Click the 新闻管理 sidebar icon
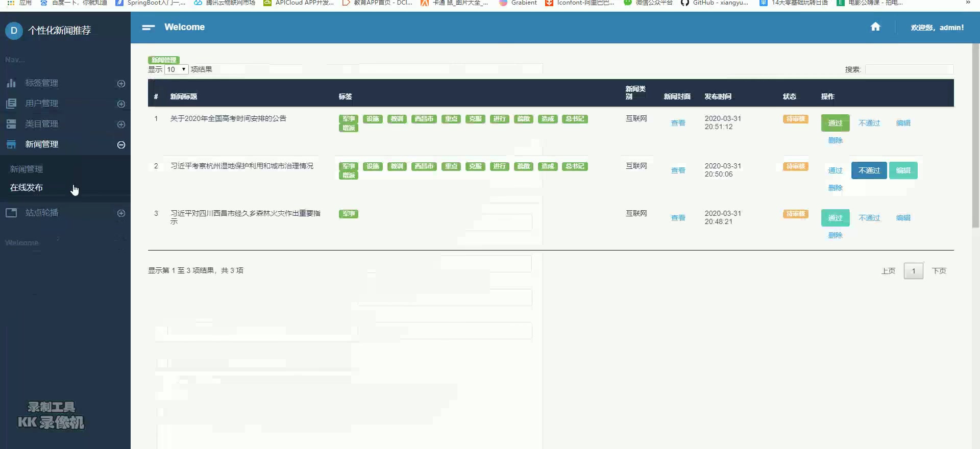This screenshot has height=449, width=980. 11,144
